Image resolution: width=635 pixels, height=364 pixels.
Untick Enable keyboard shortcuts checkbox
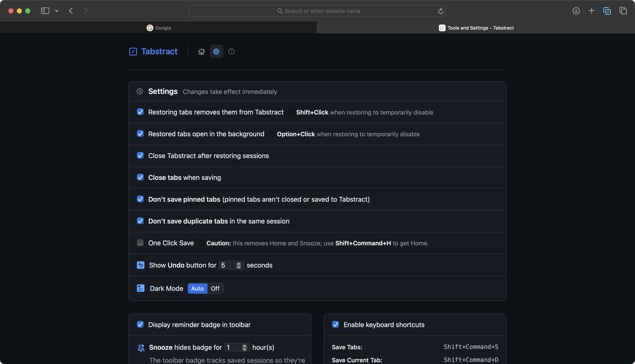click(x=335, y=325)
